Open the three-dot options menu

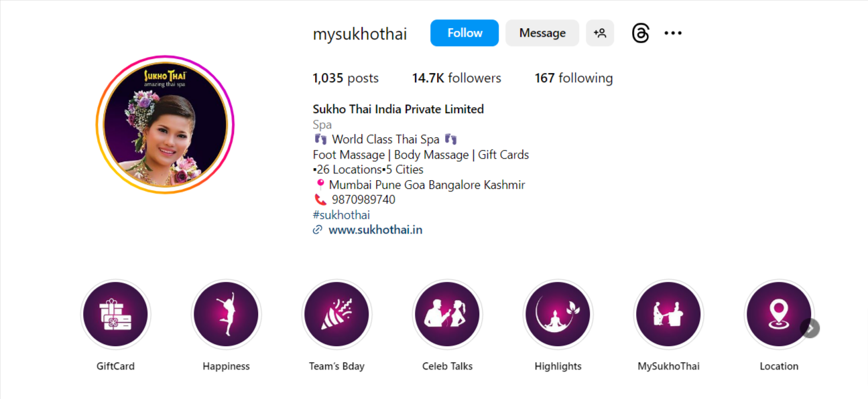tap(673, 33)
